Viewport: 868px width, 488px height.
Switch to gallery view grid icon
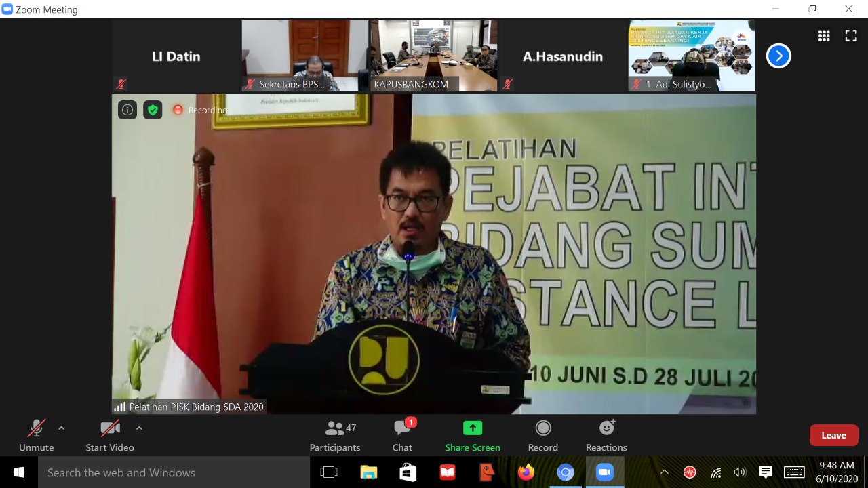coord(824,37)
